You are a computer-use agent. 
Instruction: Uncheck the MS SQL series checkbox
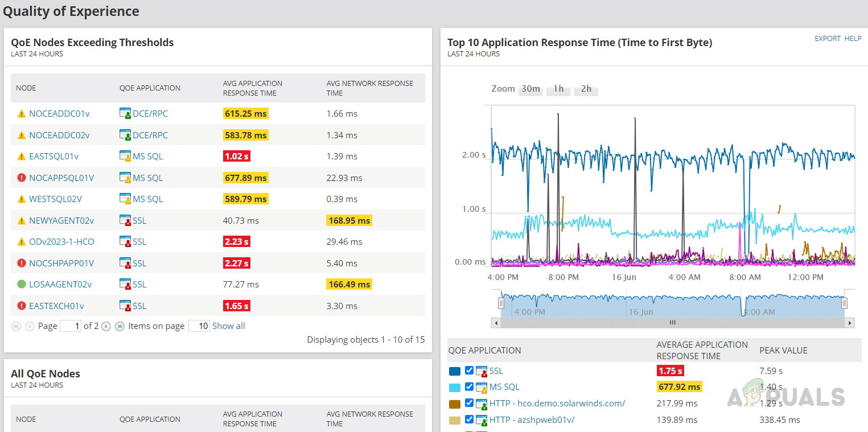coord(469,387)
